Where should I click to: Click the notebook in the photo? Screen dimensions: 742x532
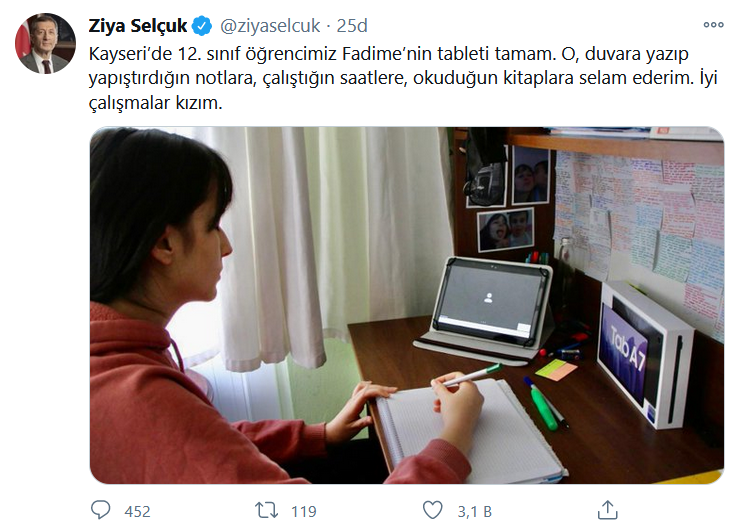(x=473, y=431)
